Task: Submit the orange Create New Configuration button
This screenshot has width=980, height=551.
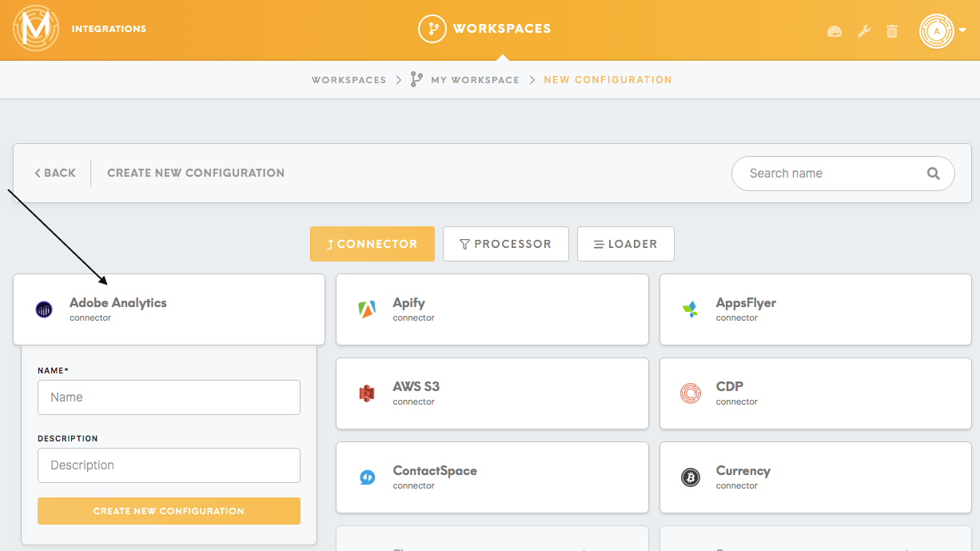Action: 169,511
